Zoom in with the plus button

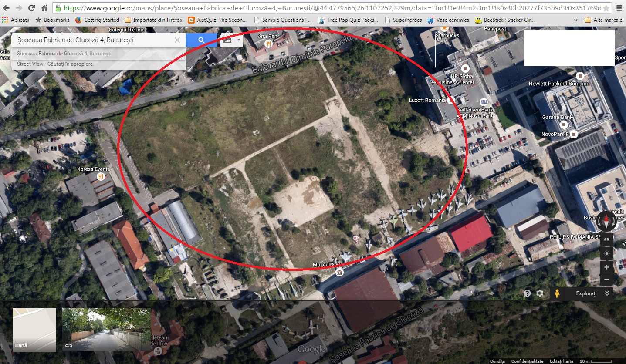click(606, 267)
